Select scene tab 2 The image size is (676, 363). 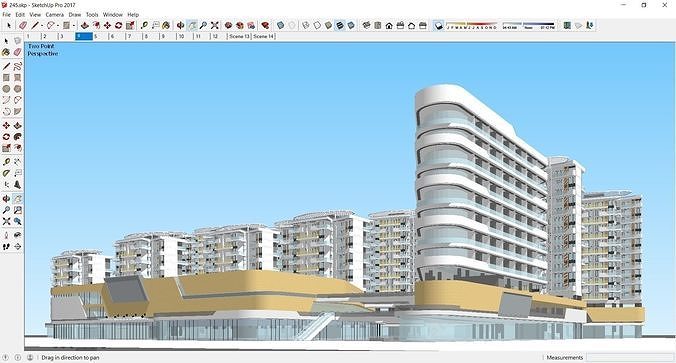[49, 36]
